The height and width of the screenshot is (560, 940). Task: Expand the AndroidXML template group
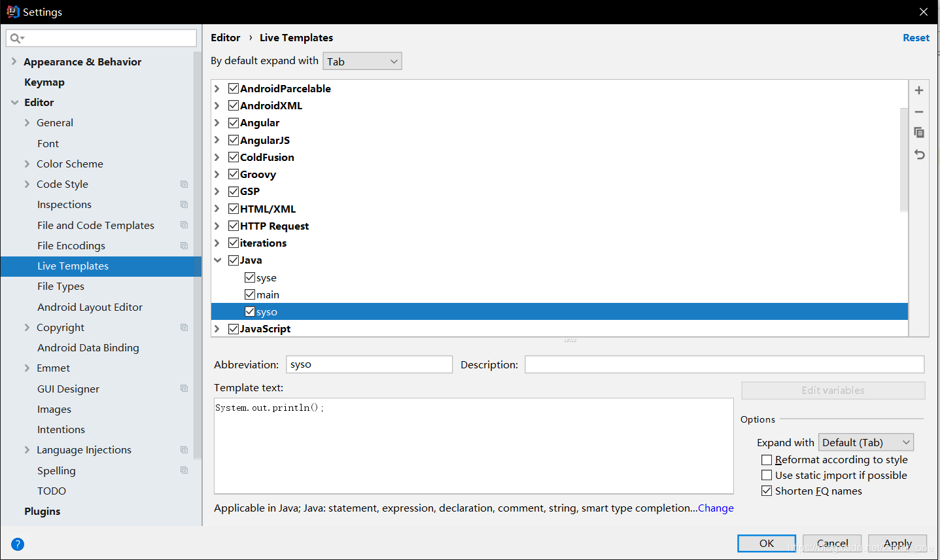pyautogui.click(x=217, y=105)
